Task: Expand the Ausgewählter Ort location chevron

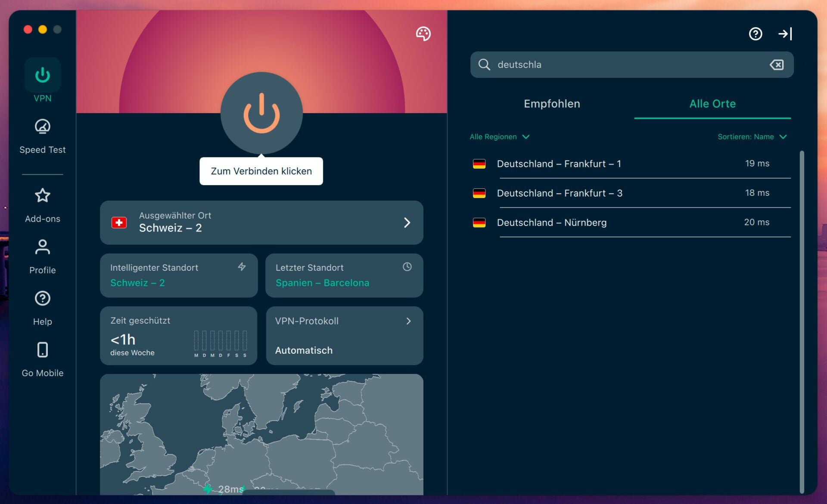Action: (x=407, y=223)
